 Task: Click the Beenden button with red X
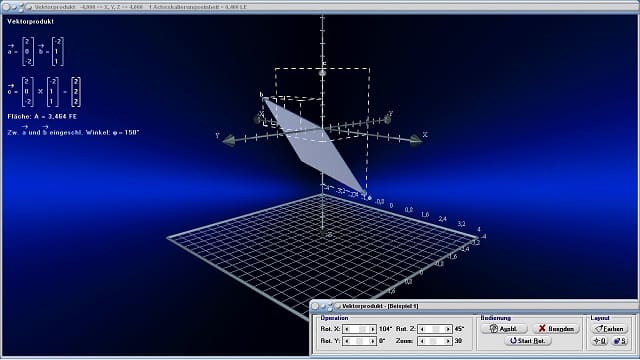(556, 329)
